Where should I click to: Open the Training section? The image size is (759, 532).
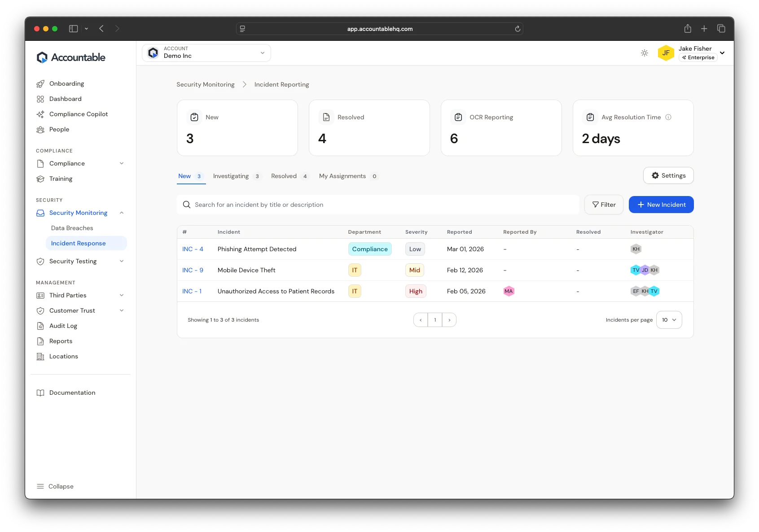tap(61, 179)
